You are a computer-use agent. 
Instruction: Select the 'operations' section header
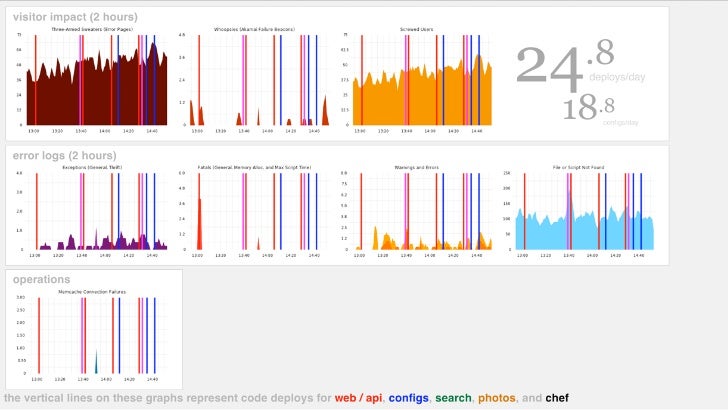point(41,280)
